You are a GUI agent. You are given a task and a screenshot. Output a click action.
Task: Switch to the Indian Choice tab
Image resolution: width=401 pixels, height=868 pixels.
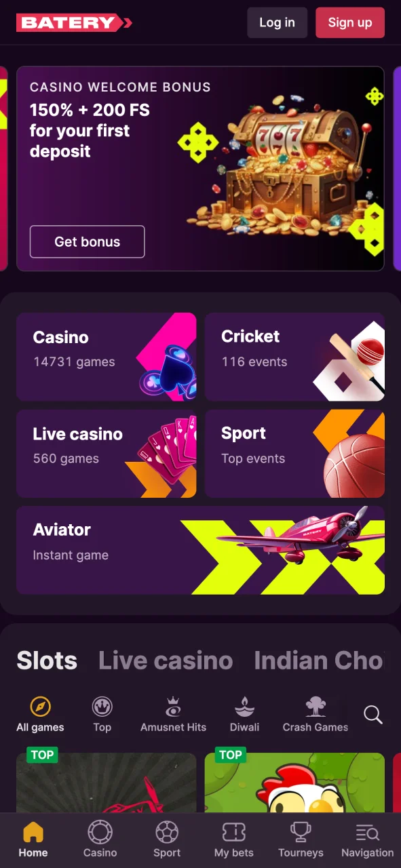[319, 660]
